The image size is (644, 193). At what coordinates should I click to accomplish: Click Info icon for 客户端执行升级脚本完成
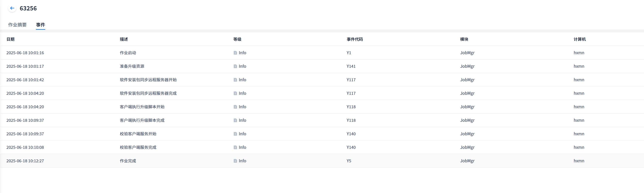tap(235, 120)
